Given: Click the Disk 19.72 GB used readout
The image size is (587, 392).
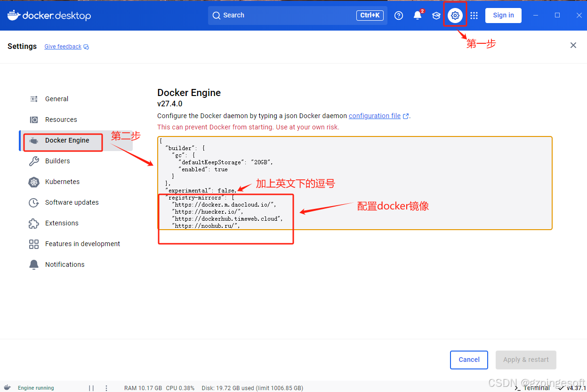Looking at the screenshot, I should pos(252,388).
